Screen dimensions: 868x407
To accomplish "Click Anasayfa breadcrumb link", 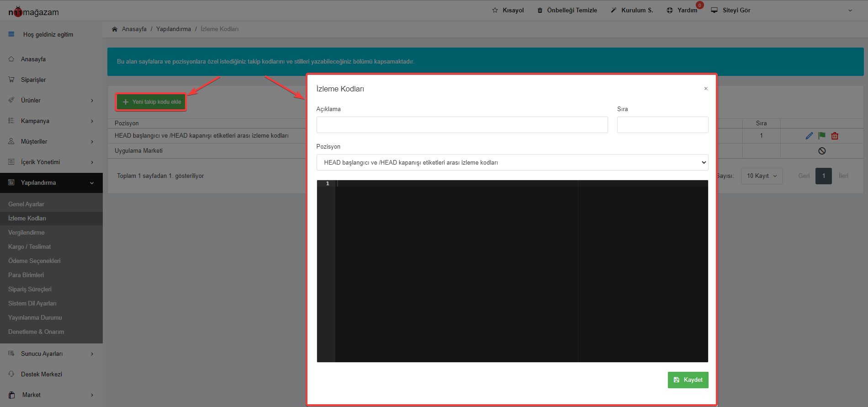I will click(134, 29).
